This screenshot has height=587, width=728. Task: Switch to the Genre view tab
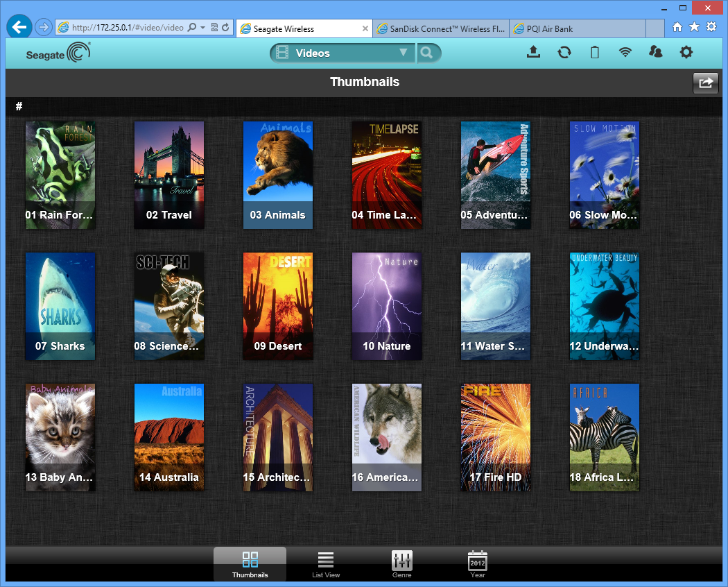pyautogui.click(x=401, y=564)
